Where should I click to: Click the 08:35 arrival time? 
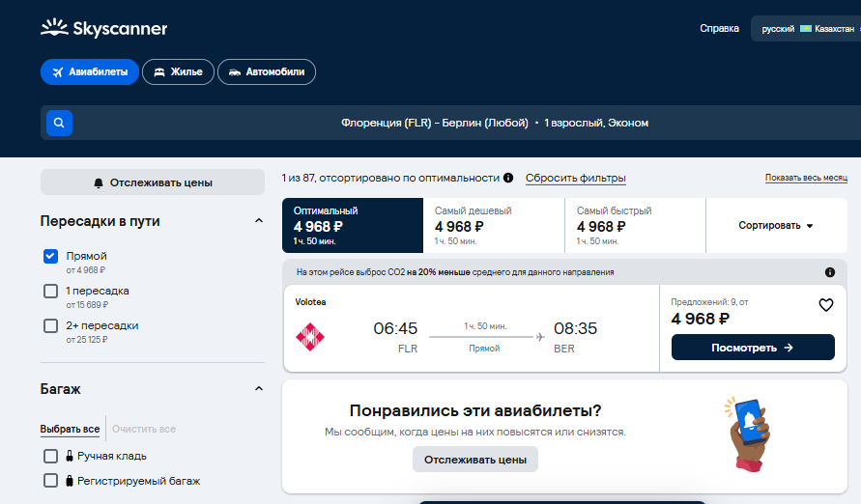pyautogui.click(x=576, y=328)
